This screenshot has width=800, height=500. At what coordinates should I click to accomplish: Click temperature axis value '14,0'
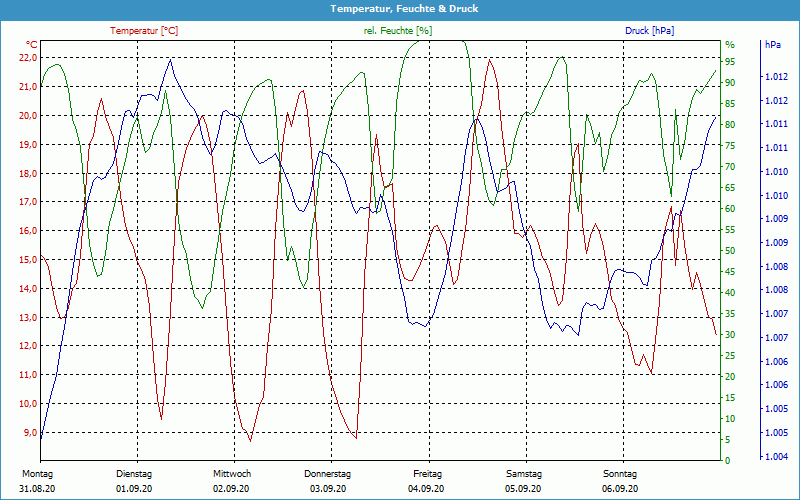click(x=28, y=288)
